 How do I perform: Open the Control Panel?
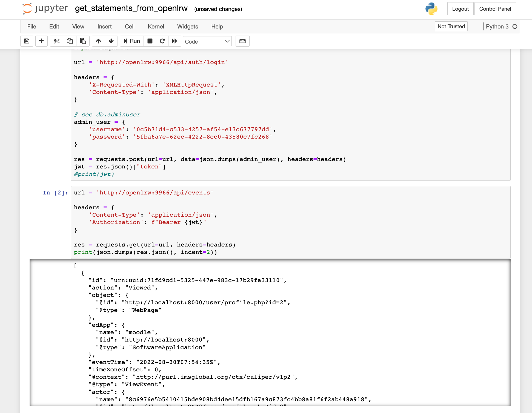495,9
